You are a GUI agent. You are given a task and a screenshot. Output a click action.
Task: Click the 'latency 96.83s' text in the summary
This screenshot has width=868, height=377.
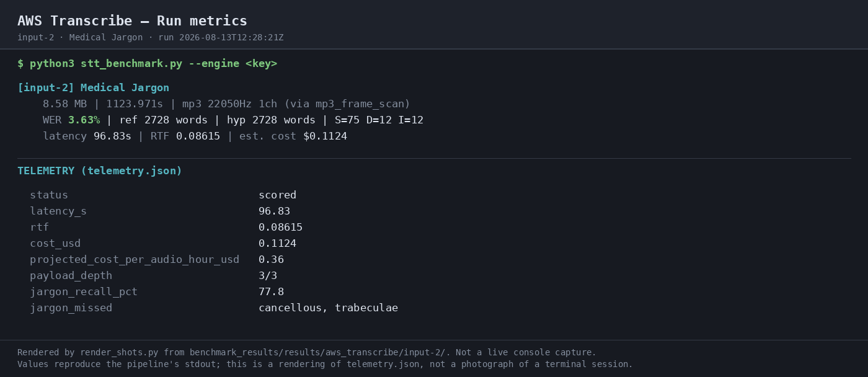(x=87, y=136)
